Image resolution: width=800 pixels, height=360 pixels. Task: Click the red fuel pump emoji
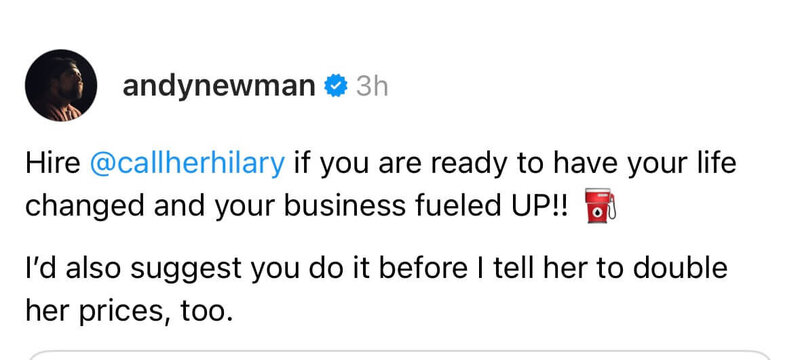click(x=600, y=206)
